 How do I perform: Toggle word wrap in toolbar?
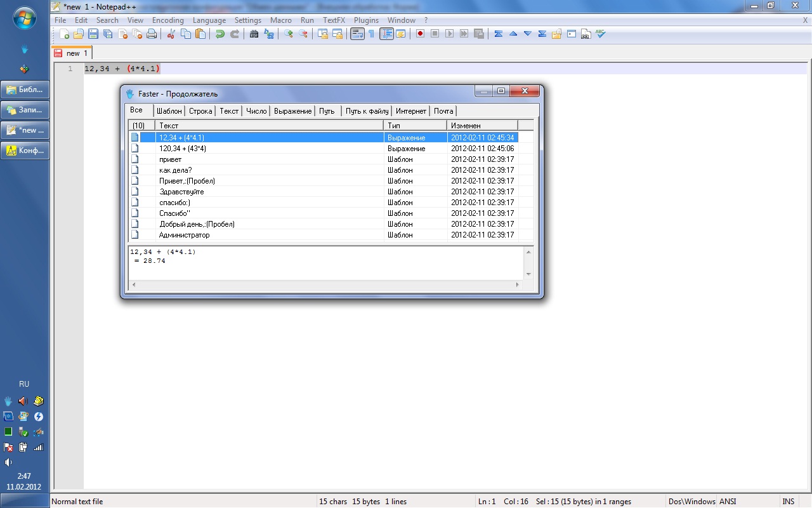[357, 34]
